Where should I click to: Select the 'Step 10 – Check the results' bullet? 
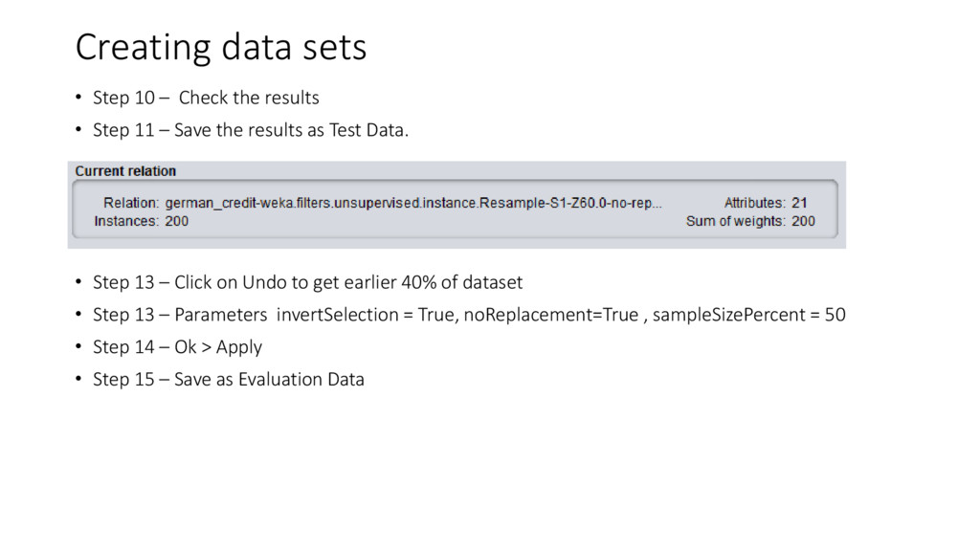(x=206, y=98)
